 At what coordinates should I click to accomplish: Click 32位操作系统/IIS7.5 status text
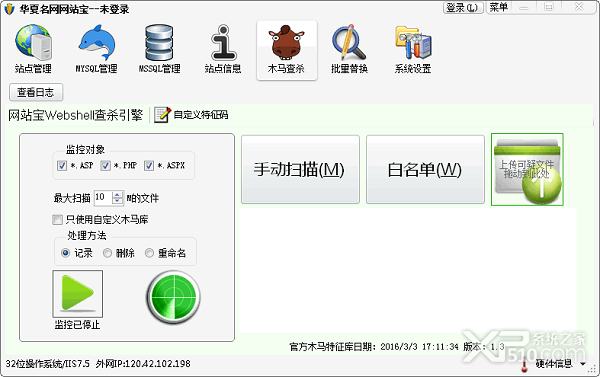point(47,364)
